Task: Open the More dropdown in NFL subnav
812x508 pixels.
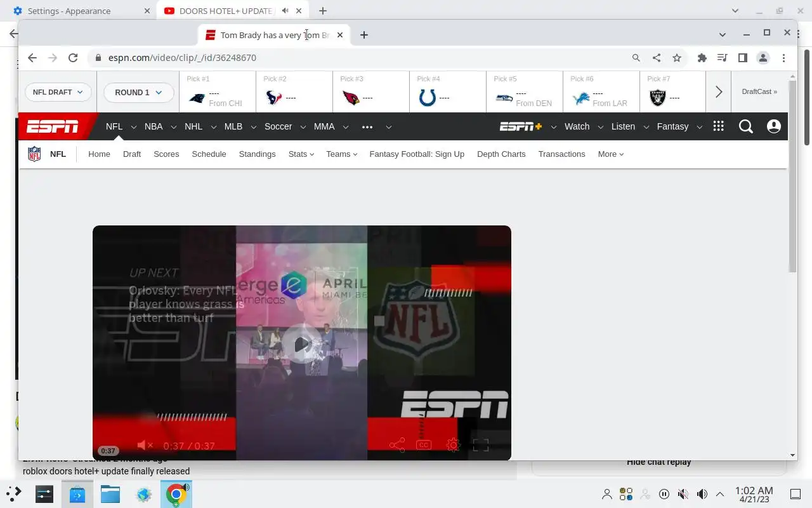Action: (x=611, y=154)
